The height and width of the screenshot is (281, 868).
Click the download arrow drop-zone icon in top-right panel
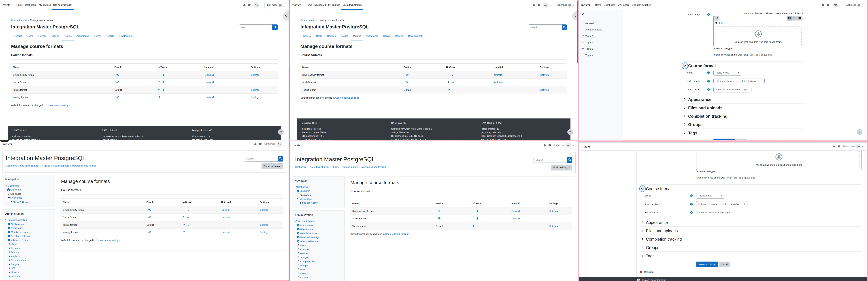click(758, 34)
